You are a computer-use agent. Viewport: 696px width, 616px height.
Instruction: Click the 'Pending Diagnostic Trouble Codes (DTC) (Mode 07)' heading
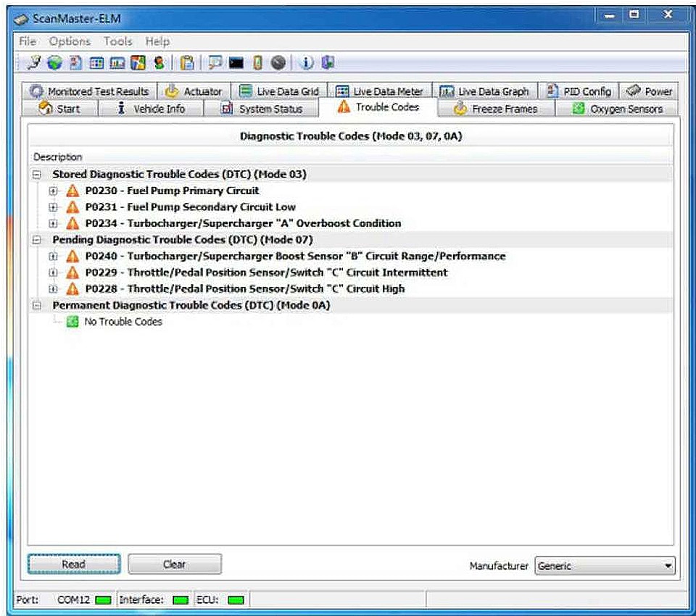point(183,240)
